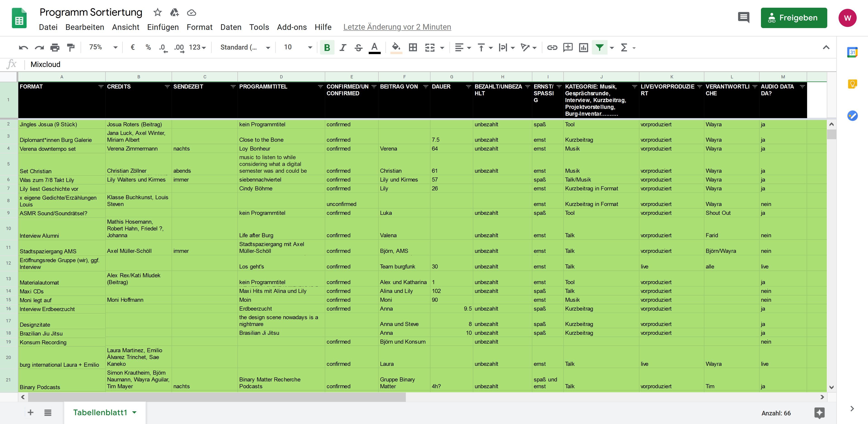
Task: Open the fill color bucket
Action: [396, 48]
